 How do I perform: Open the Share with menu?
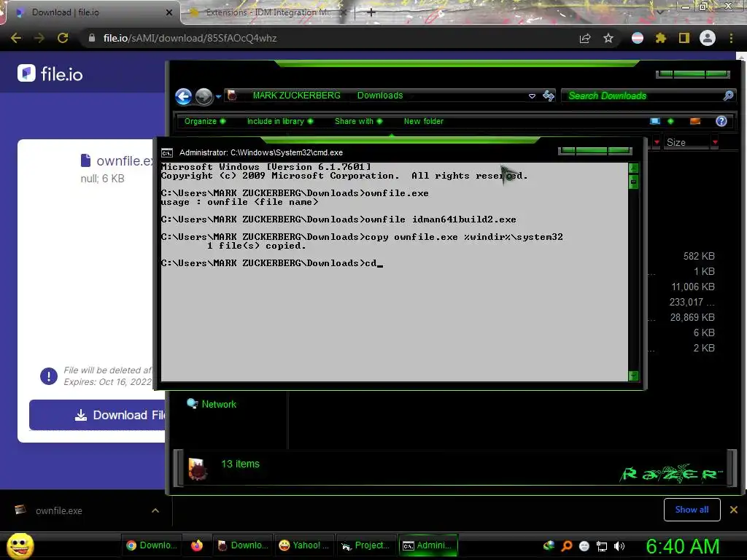[x=358, y=122]
